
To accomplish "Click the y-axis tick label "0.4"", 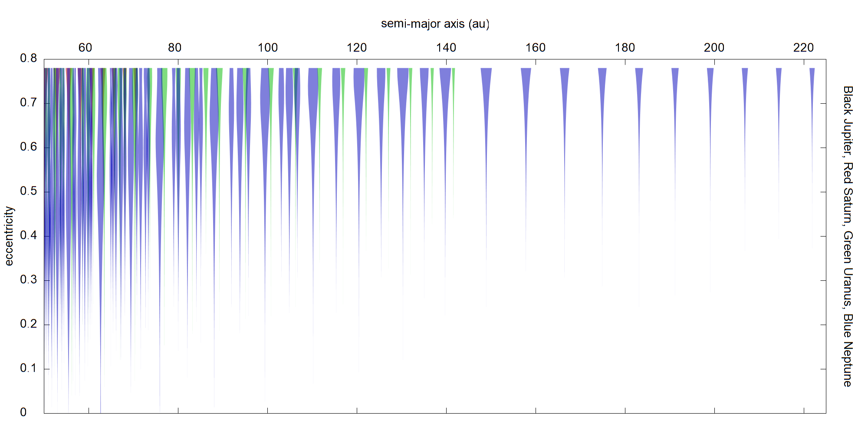I will click(x=29, y=236).
